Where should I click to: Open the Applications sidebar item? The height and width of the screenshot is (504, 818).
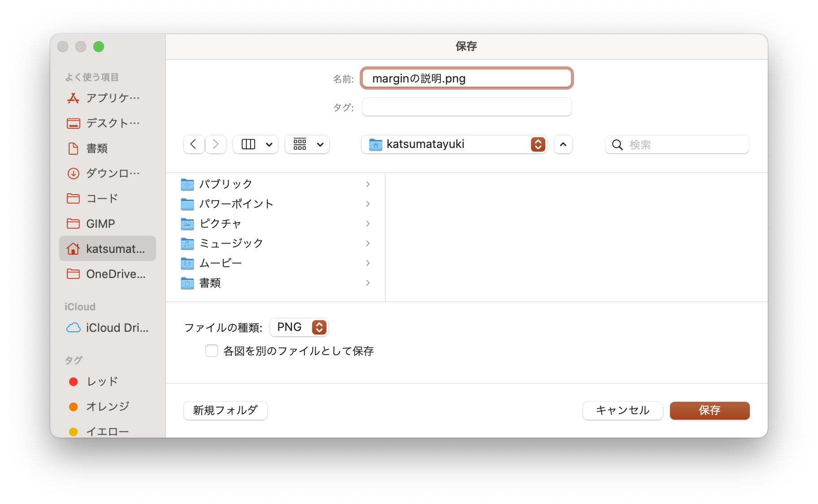pyautogui.click(x=108, y=98)
